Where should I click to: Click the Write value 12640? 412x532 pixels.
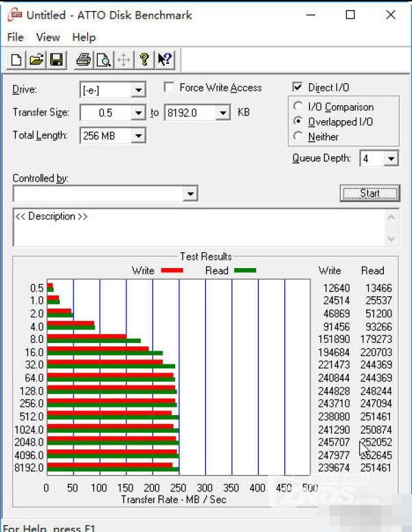click(336, 288)
